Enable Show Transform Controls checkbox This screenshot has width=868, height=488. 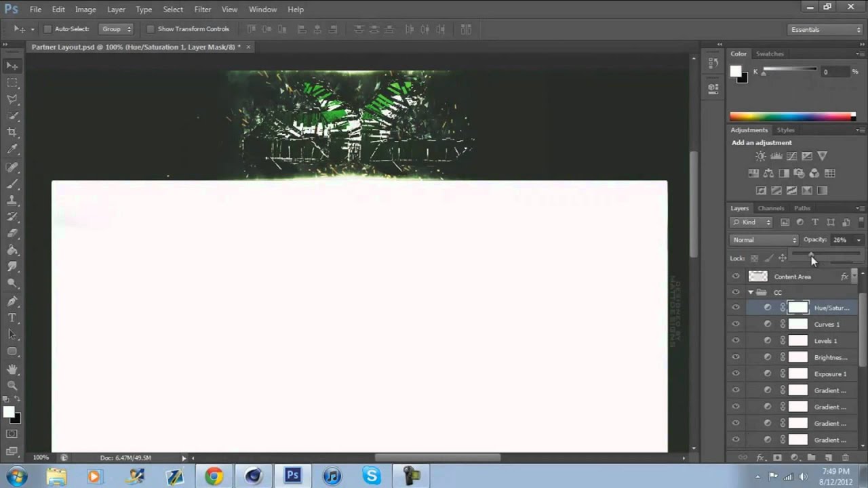click(x=151, y=29)
